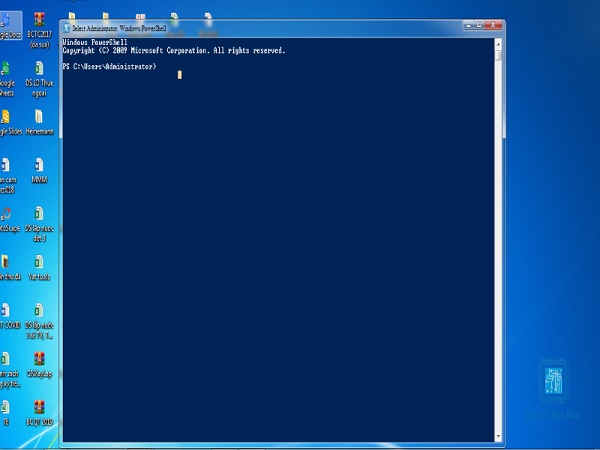This screenshot has height=450, width=600.
Task: Select the DS lap nuoc dot 3 spreadsheet
Action: (39, 224)
